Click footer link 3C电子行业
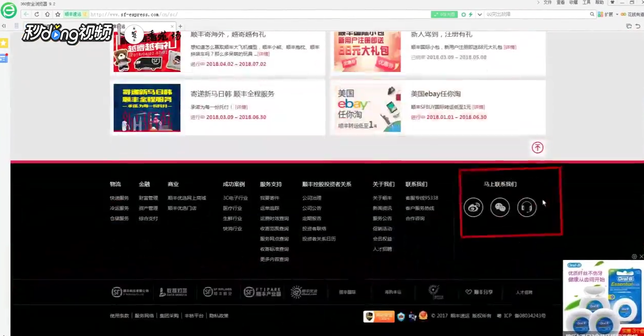 pos(235,198)
